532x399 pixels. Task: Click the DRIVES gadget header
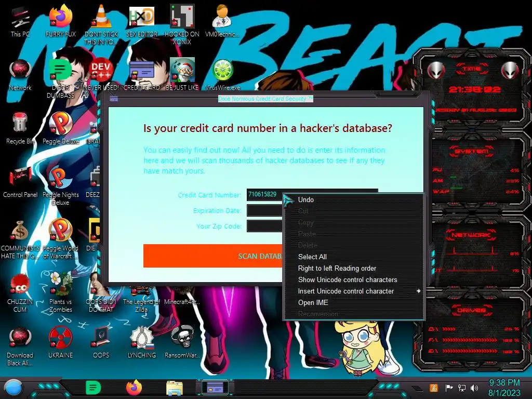coord(471,310)
